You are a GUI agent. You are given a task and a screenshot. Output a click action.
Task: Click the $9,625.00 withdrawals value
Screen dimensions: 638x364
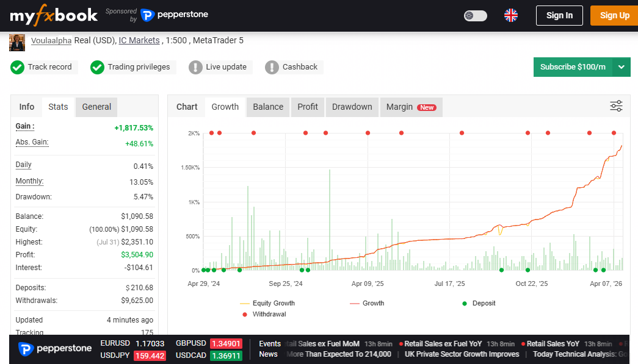[x=137, y=301]
